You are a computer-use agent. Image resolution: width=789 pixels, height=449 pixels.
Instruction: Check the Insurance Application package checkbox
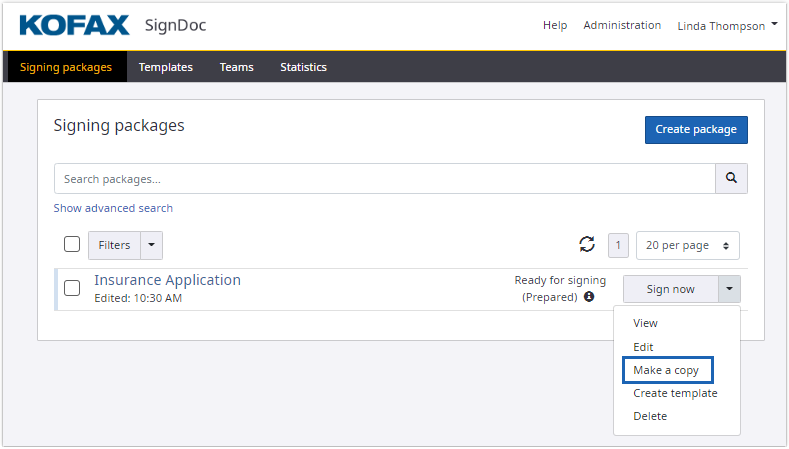72,288
